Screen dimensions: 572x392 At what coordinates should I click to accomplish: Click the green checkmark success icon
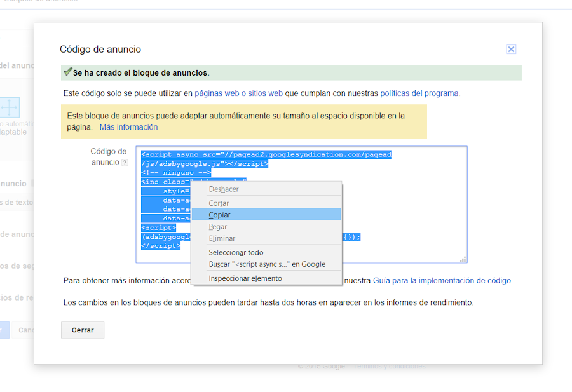pos(68,71)
